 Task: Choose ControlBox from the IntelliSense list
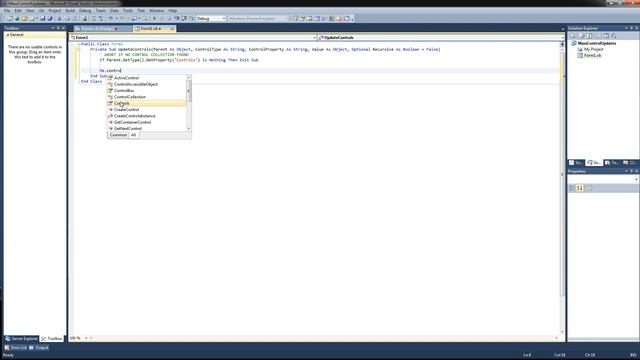coord(124,91)
